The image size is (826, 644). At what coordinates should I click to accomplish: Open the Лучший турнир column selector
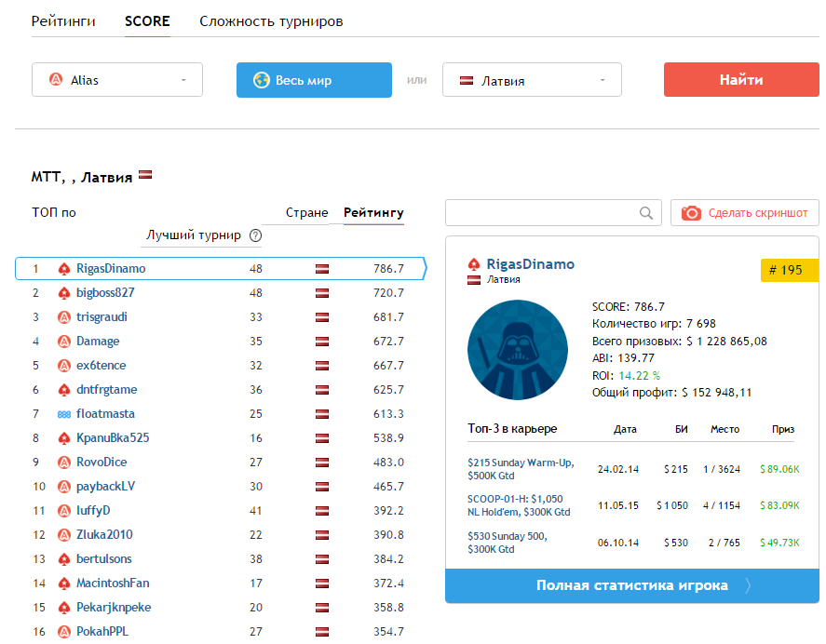pos(194,235)
